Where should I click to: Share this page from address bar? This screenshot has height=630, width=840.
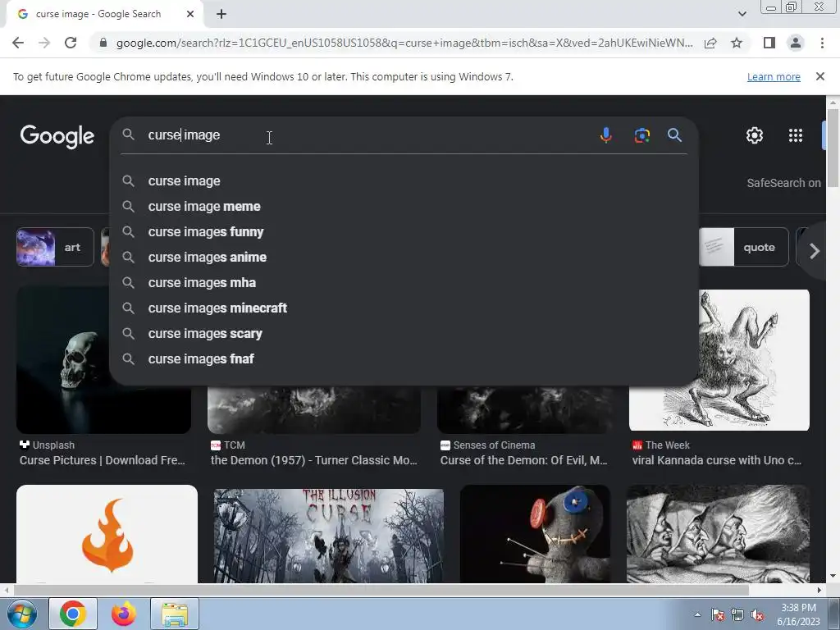coord(710,43)
